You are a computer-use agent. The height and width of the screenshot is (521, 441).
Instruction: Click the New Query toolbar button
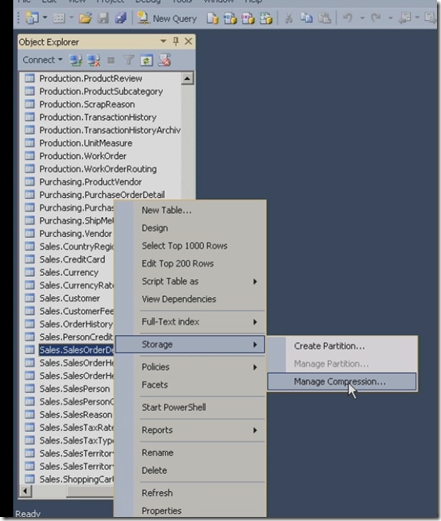pos(167,18)
